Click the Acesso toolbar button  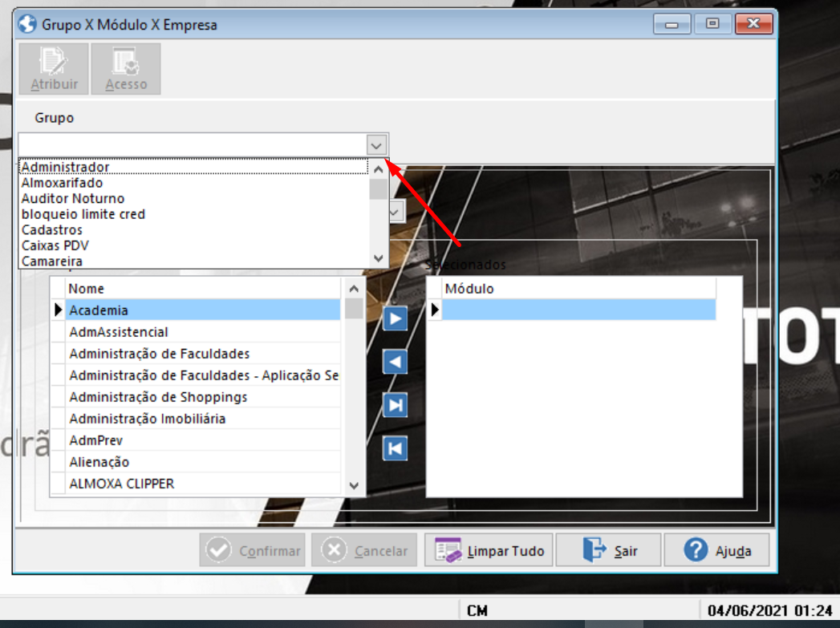pyautogui.click(x=126, y=69)
